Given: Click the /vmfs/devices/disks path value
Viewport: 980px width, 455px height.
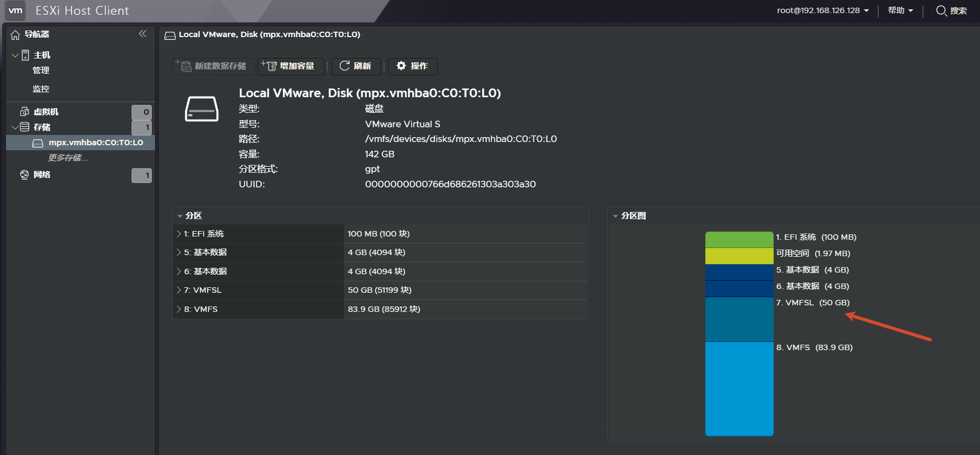Looking at the screenshot, I should [x=461, y=139].
